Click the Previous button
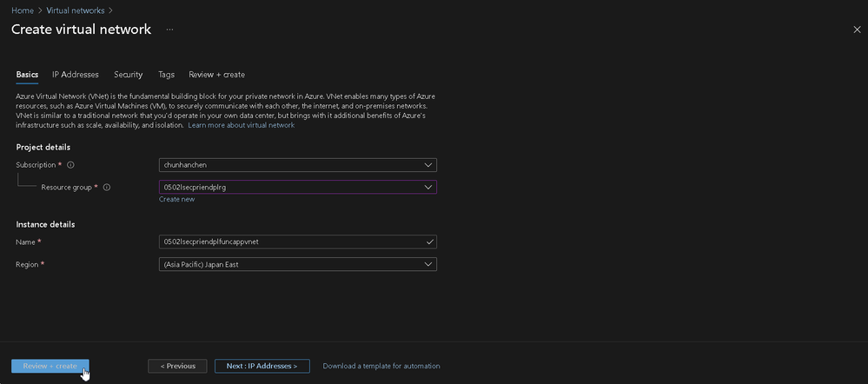 pyautogui.click(x=178, y=367)
